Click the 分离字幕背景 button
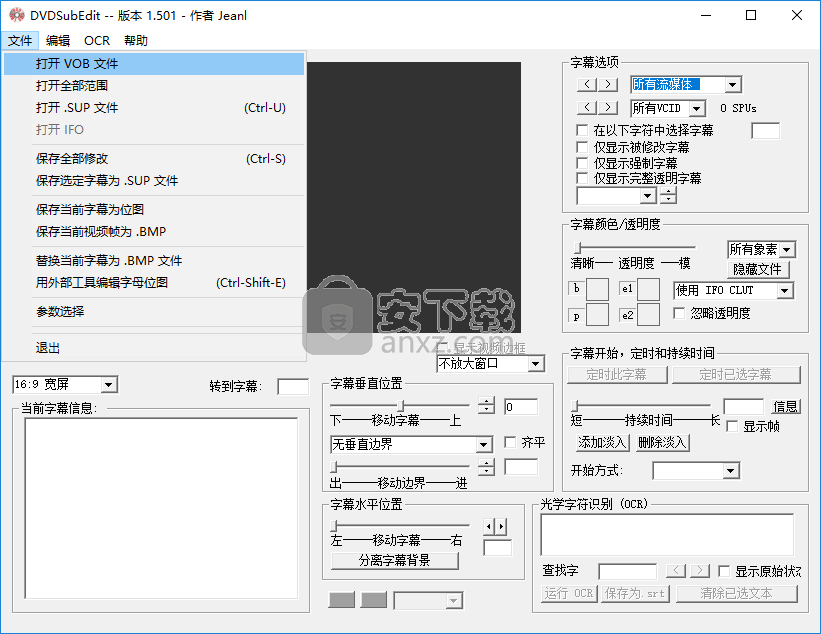The image size is (821, 634). 395,561
